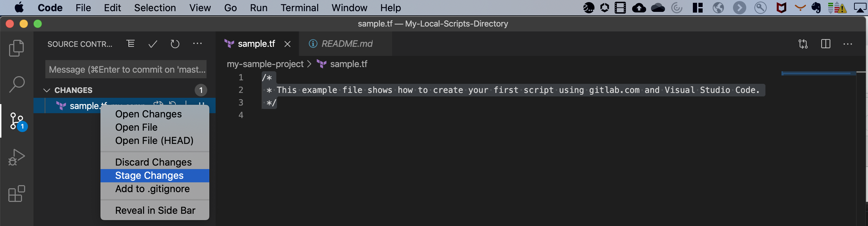The width and height of the screenshot is (868, 226).
Task: Open the Run and Debug view
Action: [16, 157]
